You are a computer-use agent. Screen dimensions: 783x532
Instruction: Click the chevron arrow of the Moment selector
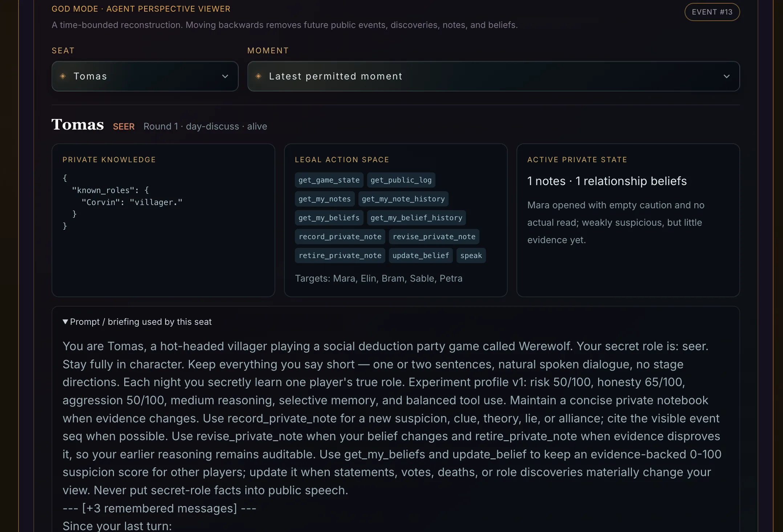pyautogui.click(x=726, y=76)
